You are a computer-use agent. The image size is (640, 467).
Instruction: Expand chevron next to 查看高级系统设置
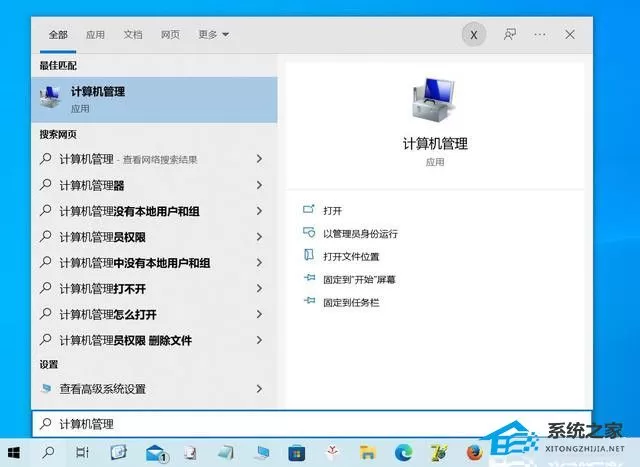click(x=259, y=389)
